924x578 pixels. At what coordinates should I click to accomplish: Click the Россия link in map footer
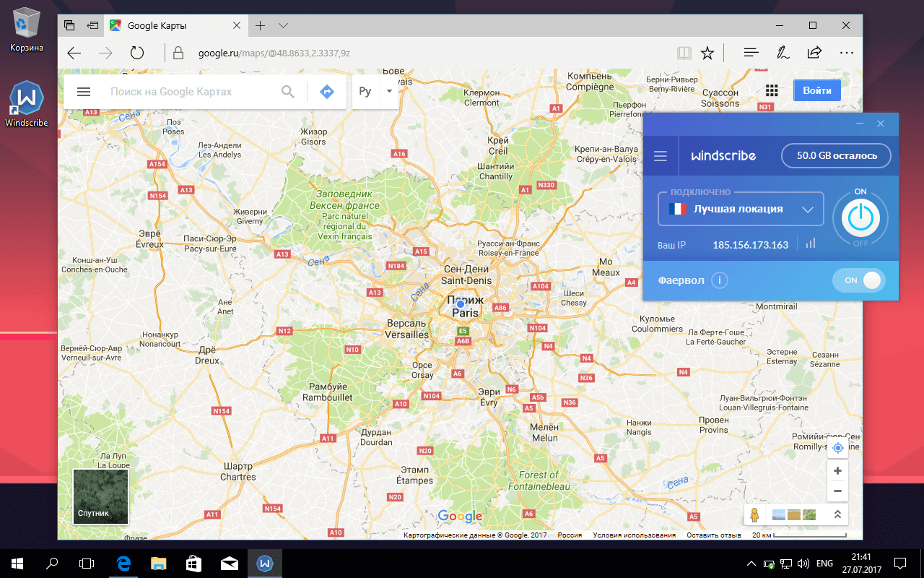pos(570,535)
